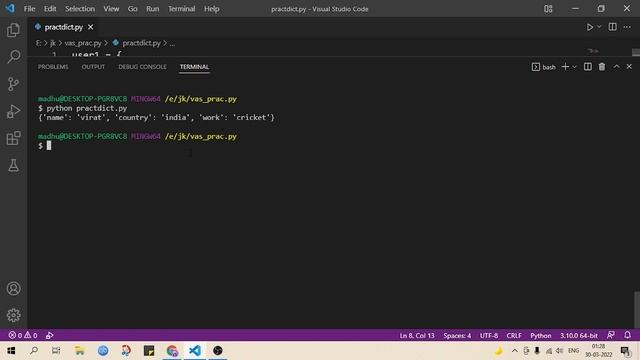Click the terminal vertical scrollbar
The width and height of the screenshot is (640, 360).
point(637,309)
